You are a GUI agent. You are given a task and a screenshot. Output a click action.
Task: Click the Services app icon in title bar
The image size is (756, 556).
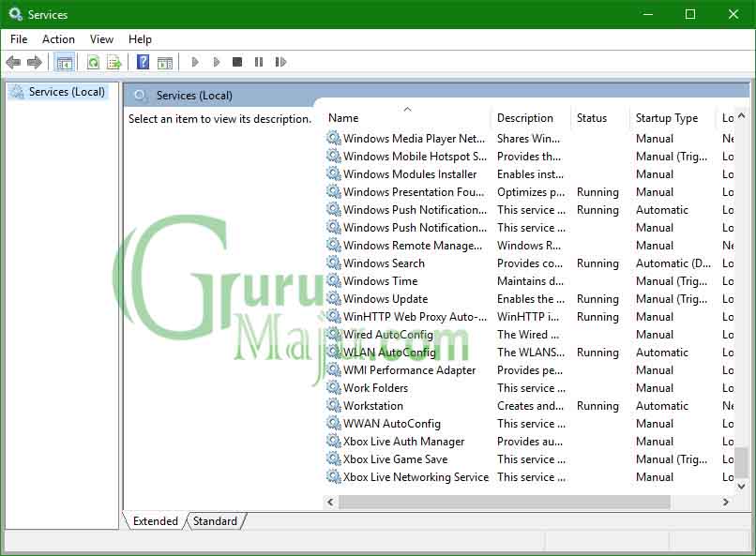coord(15,14)
